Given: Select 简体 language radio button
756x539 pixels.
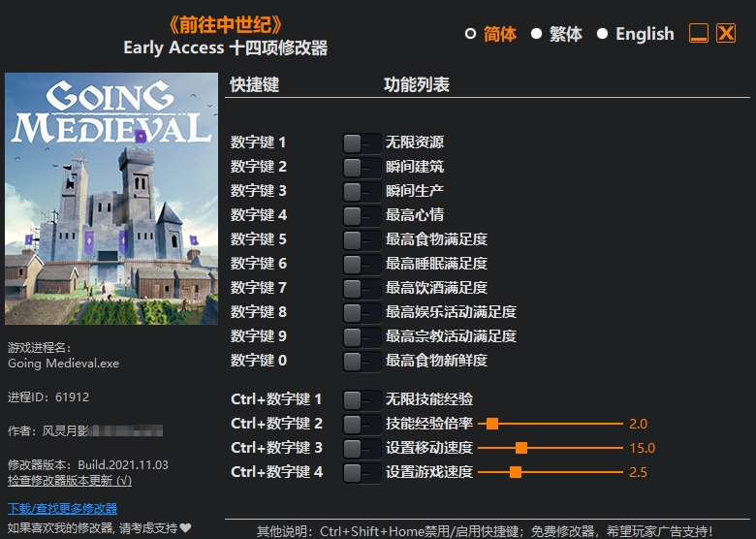Looking at the screenshot, I should click(x=471, y=34).
